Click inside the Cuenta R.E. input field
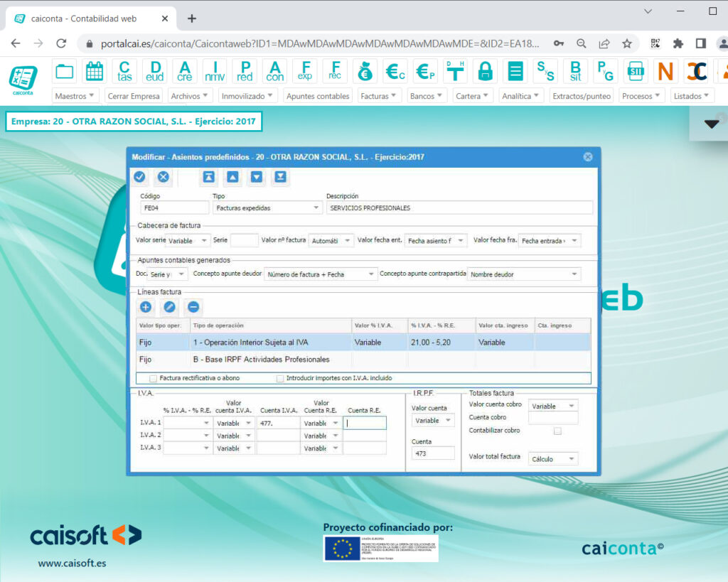The width and height of the screenshot is (728, 582). coord(365,421)
